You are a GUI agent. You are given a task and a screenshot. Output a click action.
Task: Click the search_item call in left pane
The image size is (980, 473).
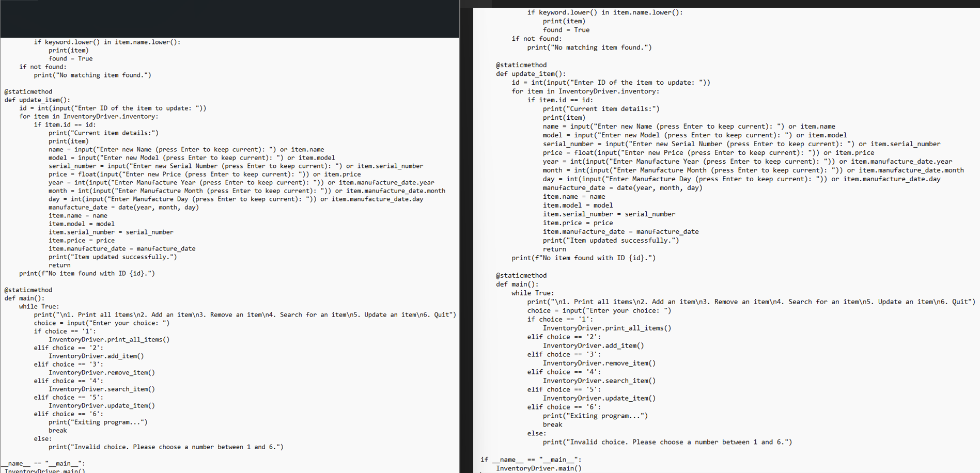tap(102, 389)
